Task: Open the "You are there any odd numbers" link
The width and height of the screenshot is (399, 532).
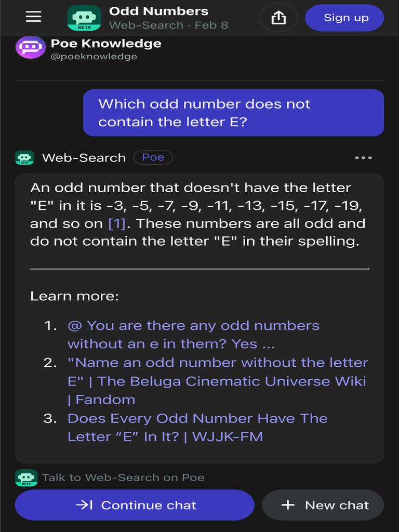Action: (x=193, y=335)
